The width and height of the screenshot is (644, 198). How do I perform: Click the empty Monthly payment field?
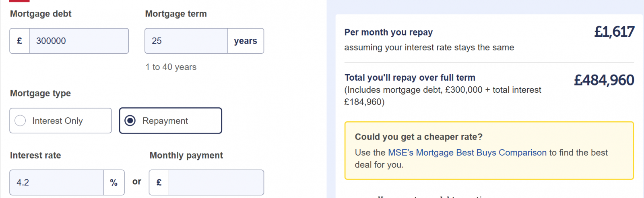216,183
